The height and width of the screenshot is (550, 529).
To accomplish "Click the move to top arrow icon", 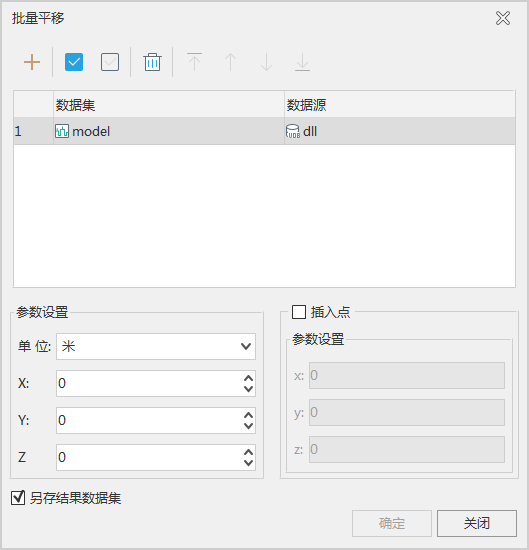I will 195,62.
